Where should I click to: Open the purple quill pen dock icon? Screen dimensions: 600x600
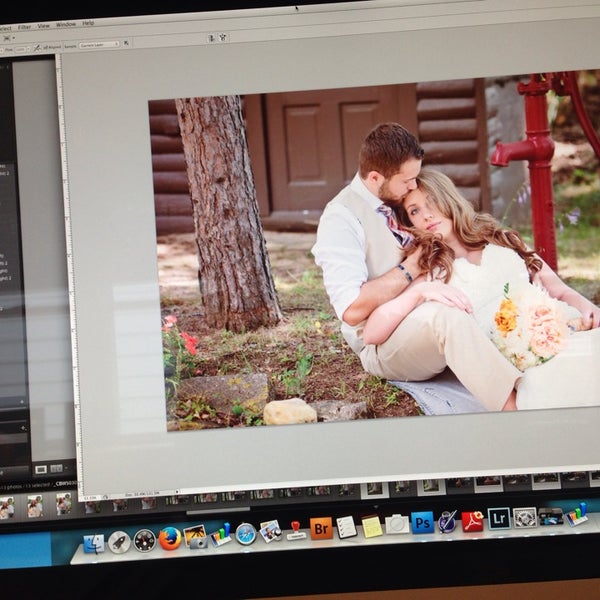click(447, 521)
